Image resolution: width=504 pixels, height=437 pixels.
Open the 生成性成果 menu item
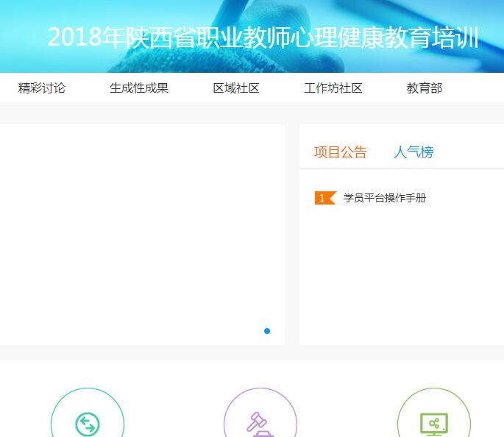(x=139, y=88)
